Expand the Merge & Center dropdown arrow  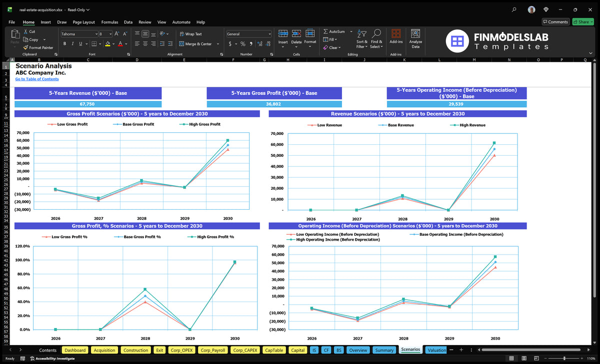pos(218,44)
